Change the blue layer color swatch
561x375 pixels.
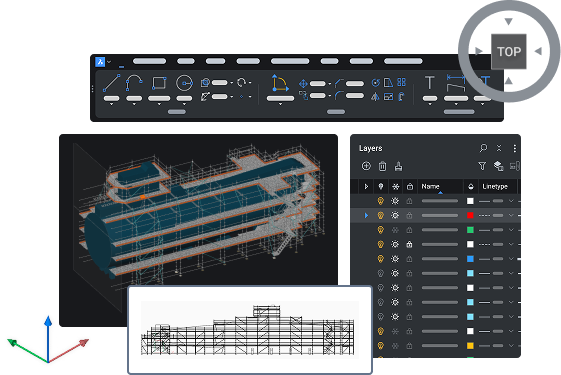[470, 259]
